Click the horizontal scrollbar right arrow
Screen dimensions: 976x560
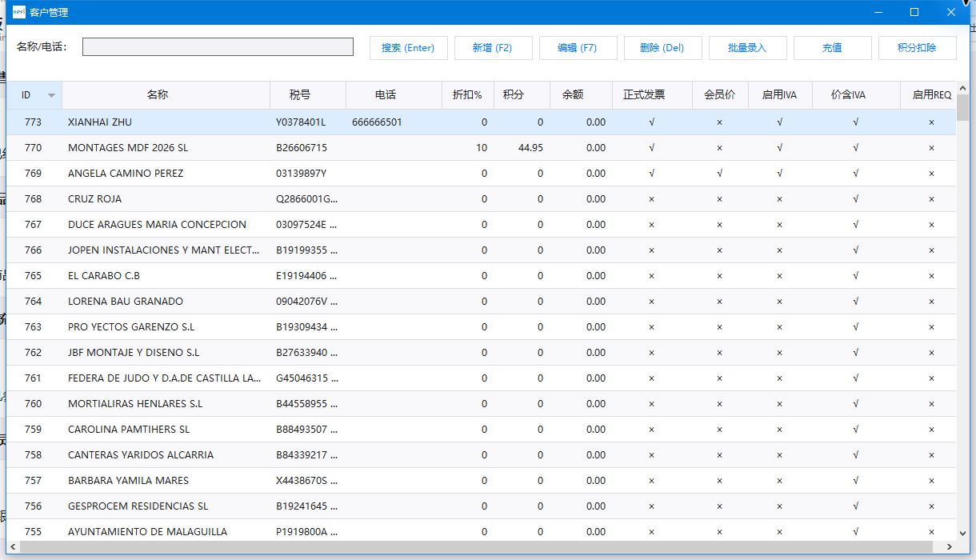click(x=950, y=547)
